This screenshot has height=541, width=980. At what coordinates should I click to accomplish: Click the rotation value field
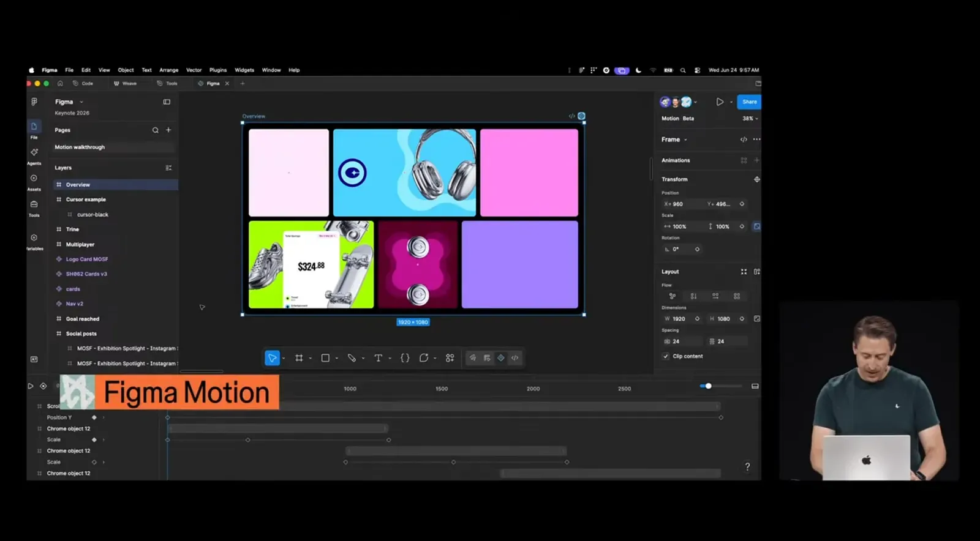click(x=682, y=250)
